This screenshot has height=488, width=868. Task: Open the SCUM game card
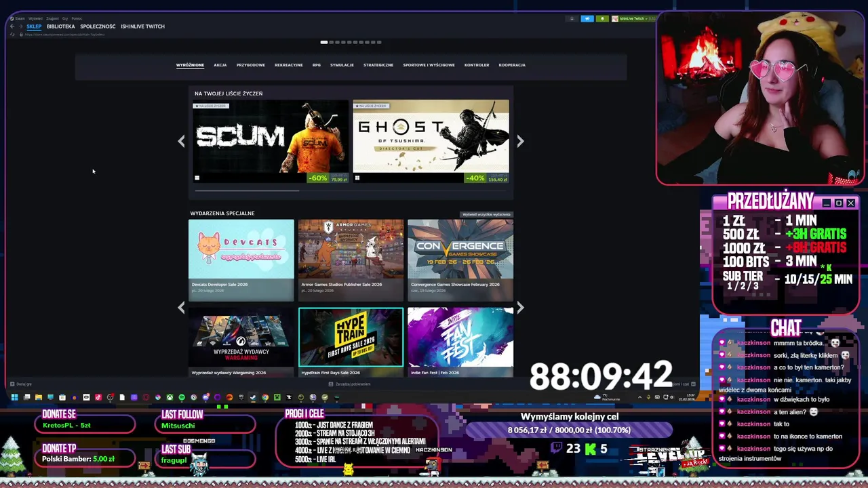pyautogui.click(x=270, y=142)
